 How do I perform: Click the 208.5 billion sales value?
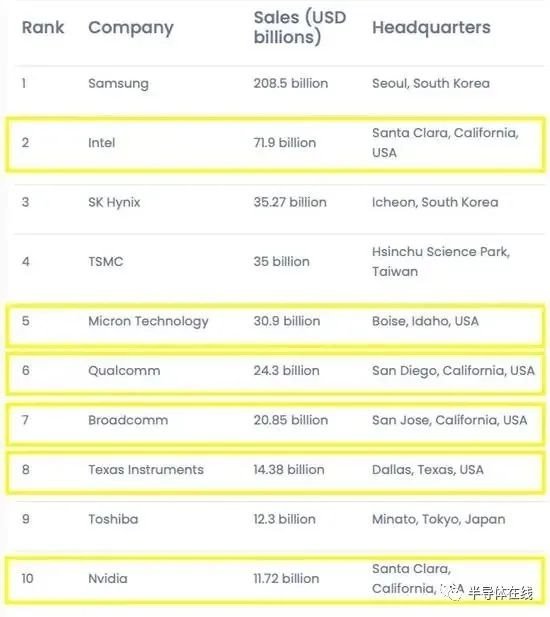(291, 83)
